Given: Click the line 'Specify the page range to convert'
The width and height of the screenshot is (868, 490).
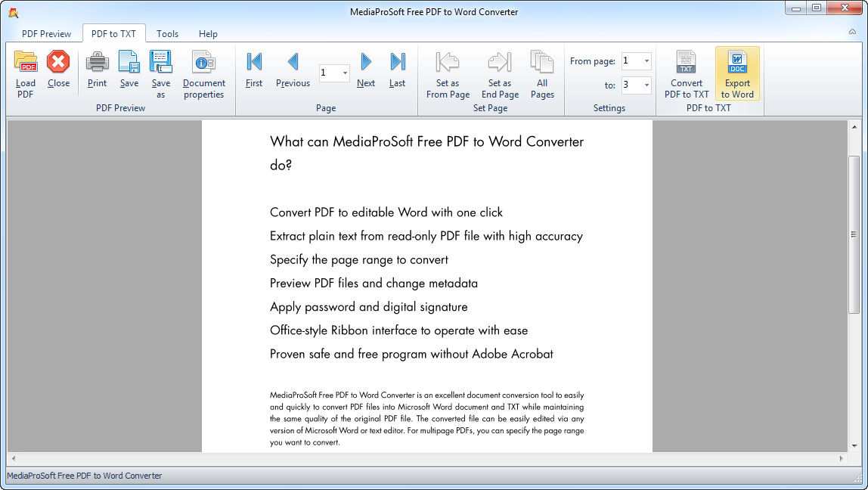Looking at the screenshot, I should pos(358,259).
